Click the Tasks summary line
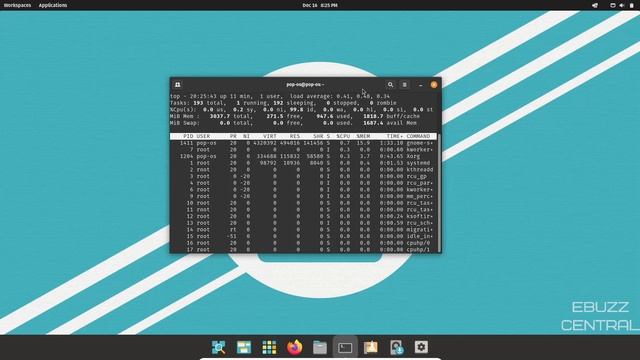 [x=283, y=103]
